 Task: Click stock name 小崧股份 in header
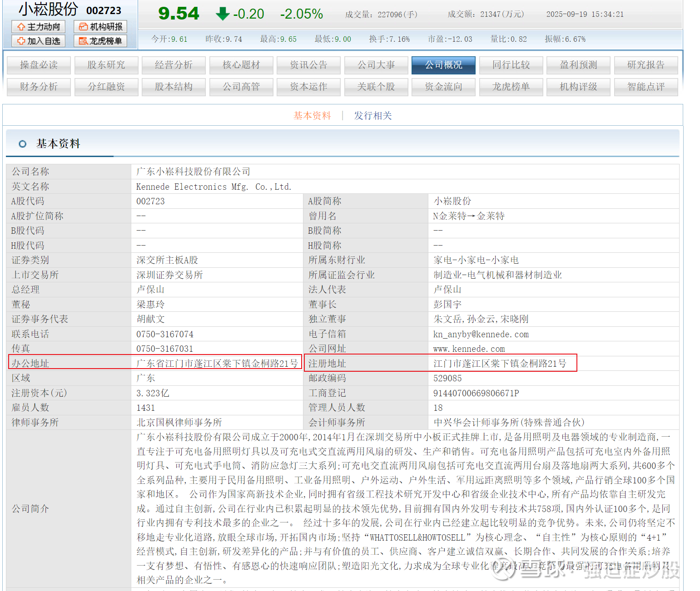pos(48,9)
